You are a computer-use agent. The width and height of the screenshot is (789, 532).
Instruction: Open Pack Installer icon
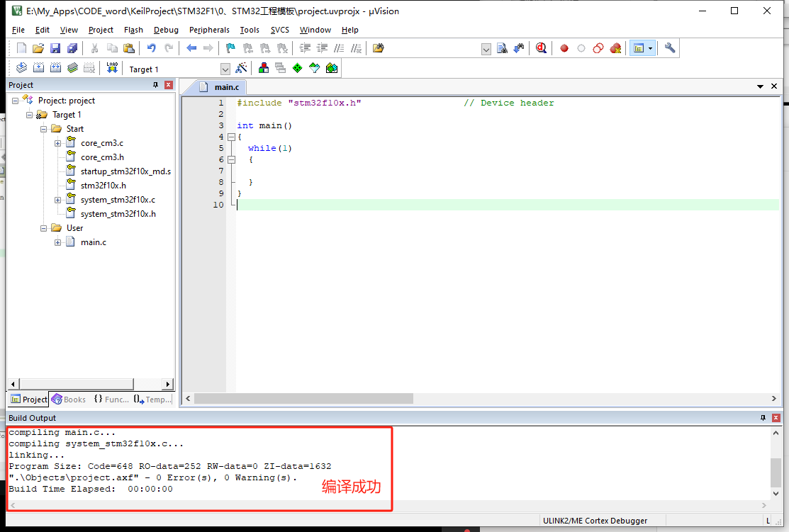pos(332,68)
